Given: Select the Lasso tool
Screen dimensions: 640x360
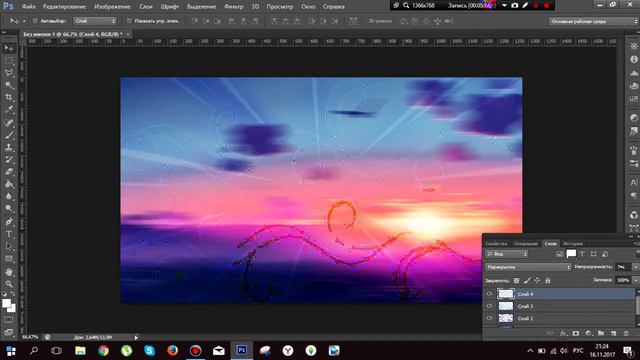Looking at the screenshot, I should [9, 73].
